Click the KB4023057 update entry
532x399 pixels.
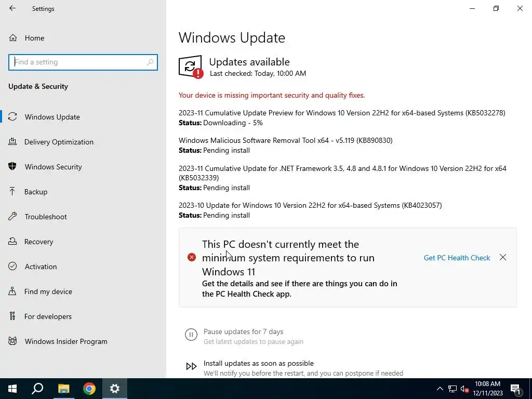[x=310, y=205]
